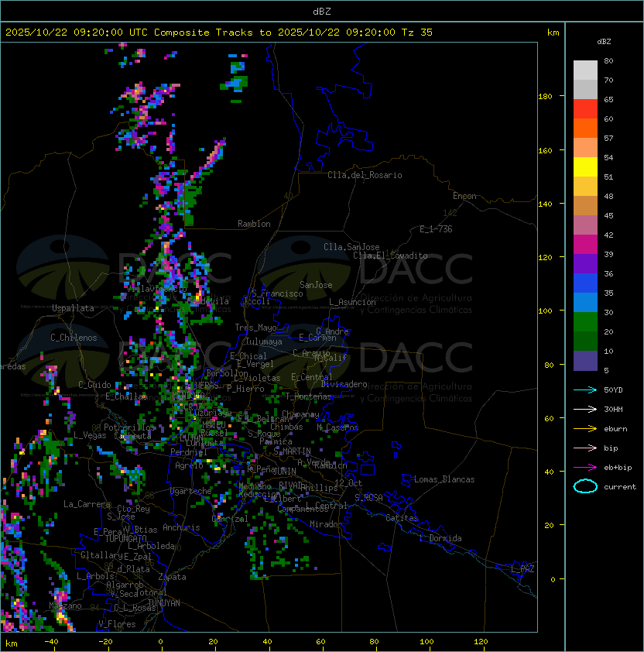The width and height of the screenshot is (644, 652).
Task: Select the magenta dBZ legend swatch
Action: [x=585, y=245]
